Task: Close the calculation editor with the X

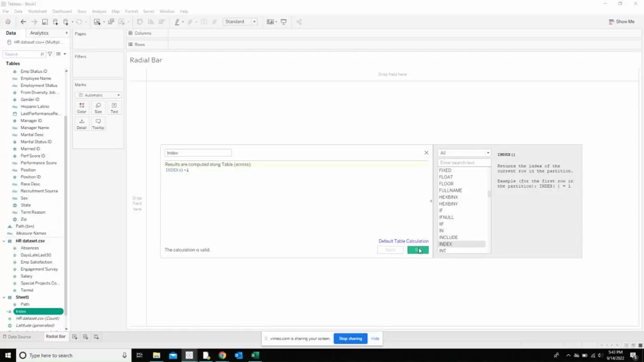Action: 426,153
